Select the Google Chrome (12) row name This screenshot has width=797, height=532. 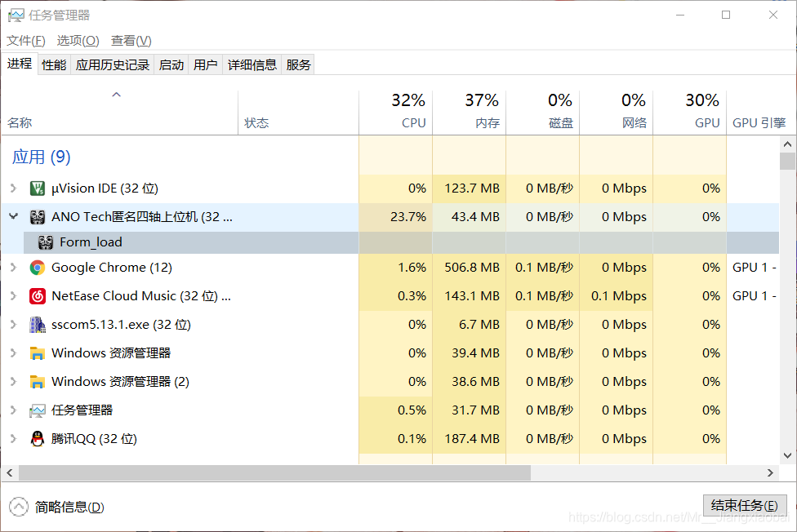112,268
